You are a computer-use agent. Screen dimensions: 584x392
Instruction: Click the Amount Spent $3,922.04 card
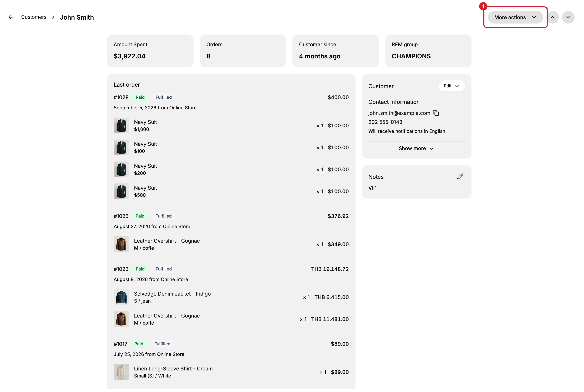(150, 51)
